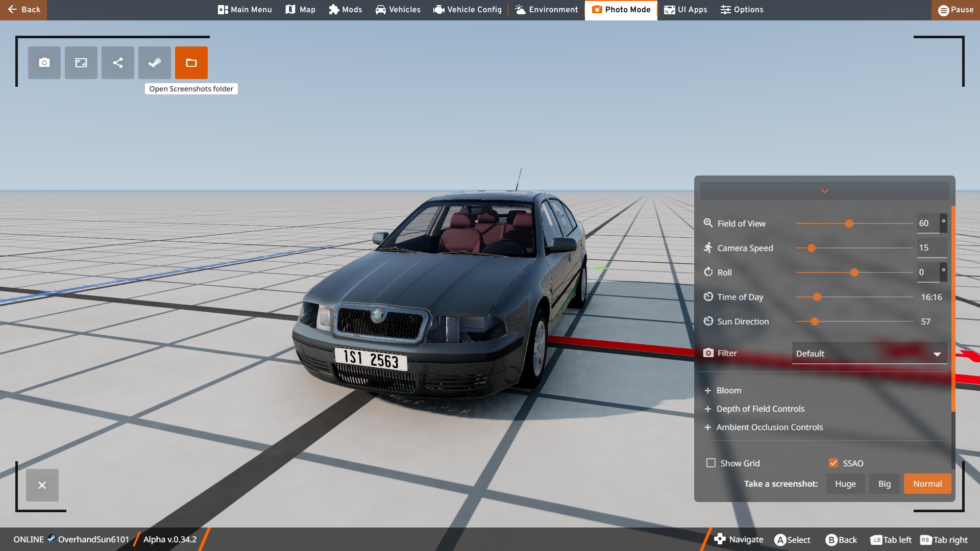Close photo mode with X button
The height and width of the screenshot is (551, 980).
coord(42,485)
